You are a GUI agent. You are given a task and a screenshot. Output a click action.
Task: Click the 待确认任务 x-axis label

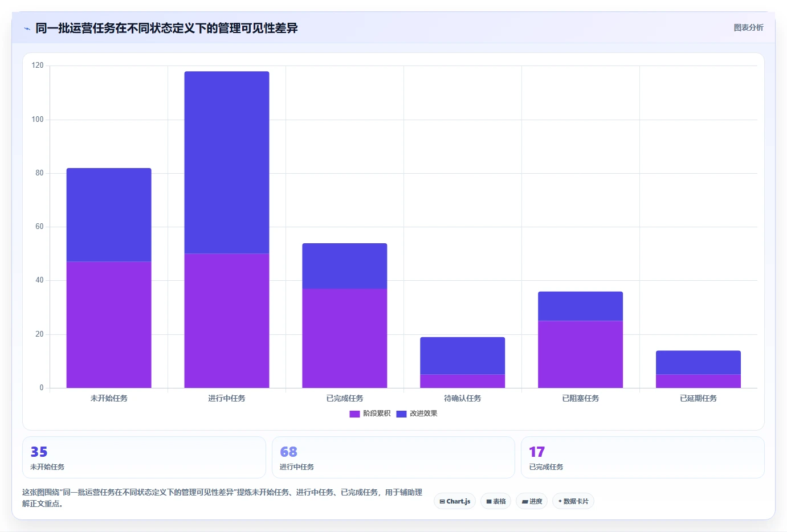tap(463, 398)
